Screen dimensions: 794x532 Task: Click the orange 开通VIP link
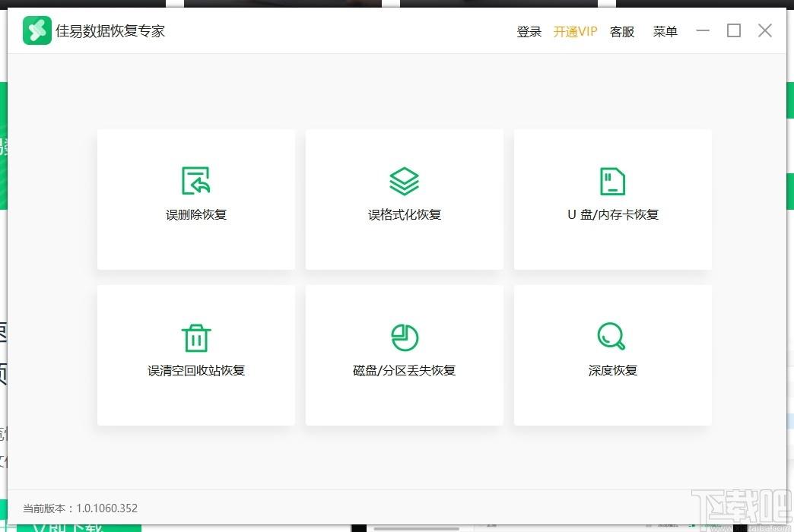(x=575, y=32)
